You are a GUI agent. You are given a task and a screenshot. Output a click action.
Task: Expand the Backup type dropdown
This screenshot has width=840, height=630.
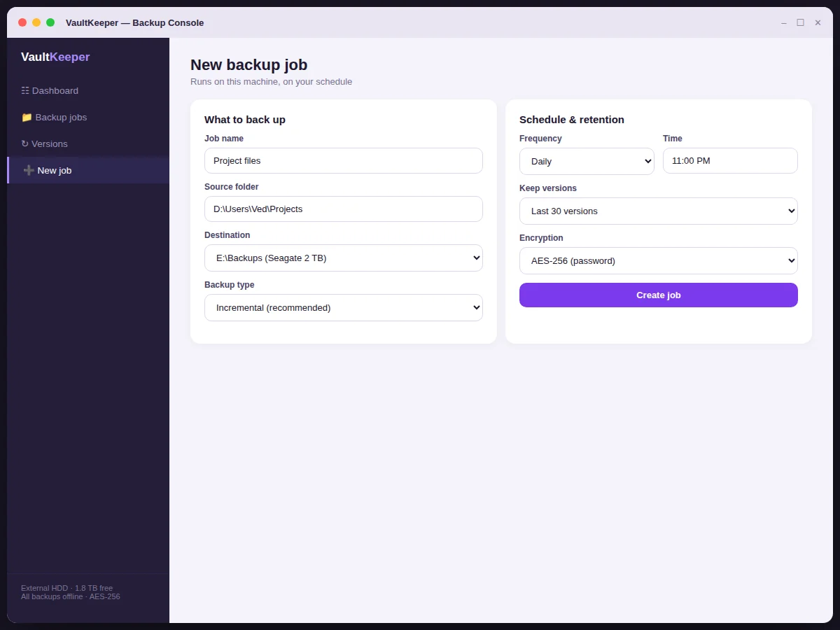[344, 307]
